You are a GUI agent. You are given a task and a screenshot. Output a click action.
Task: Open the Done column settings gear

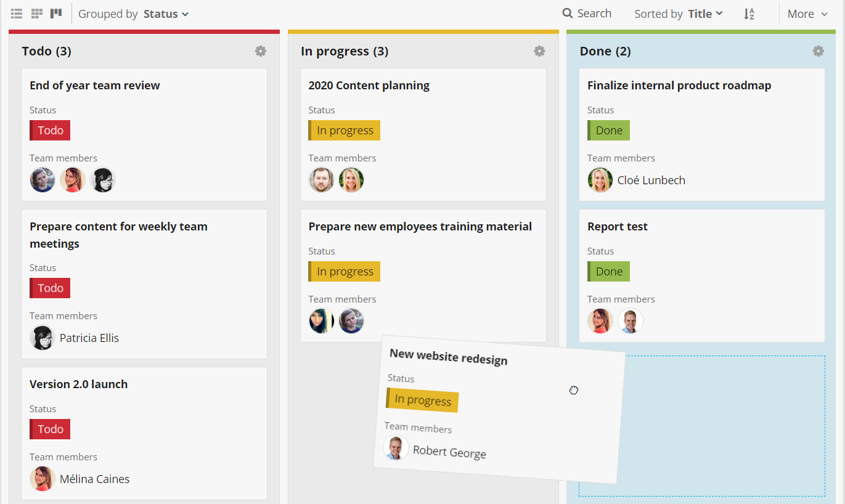pos(818,51)
